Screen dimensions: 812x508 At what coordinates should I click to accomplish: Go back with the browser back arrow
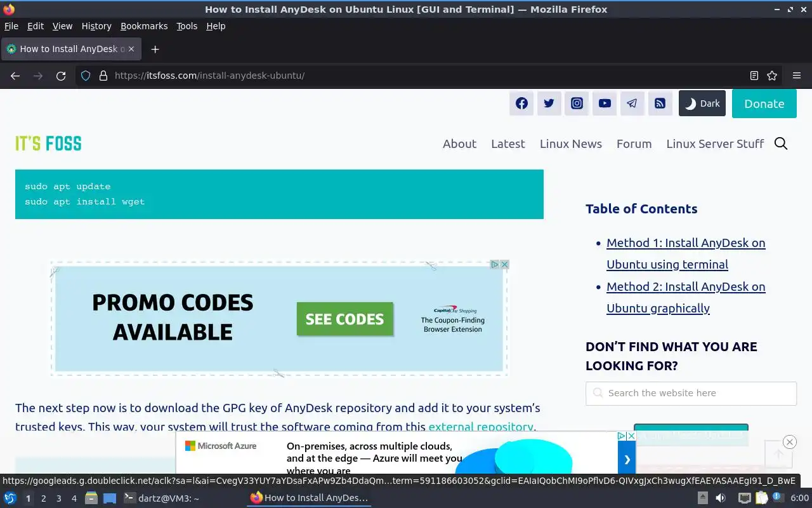click(x=15, y=76)
